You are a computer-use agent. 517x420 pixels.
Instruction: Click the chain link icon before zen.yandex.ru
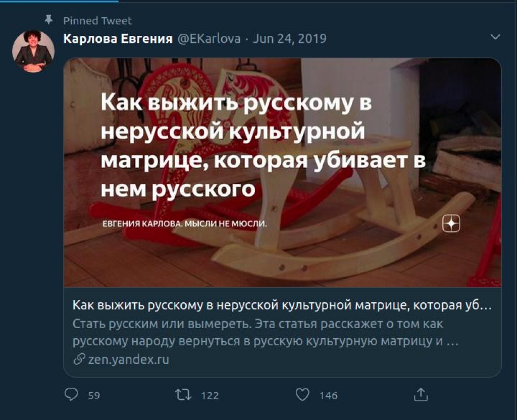point(79,359)
